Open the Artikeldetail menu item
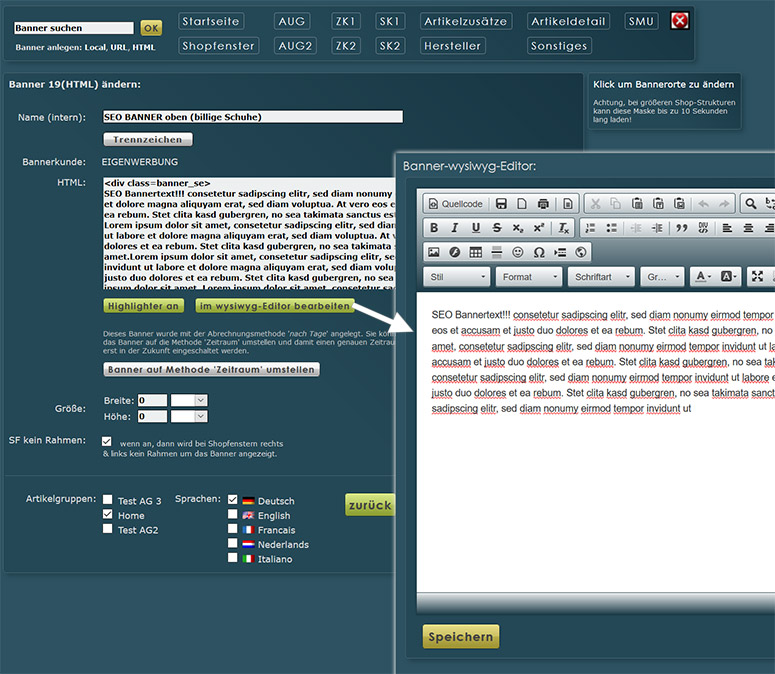 click(568, 21)
